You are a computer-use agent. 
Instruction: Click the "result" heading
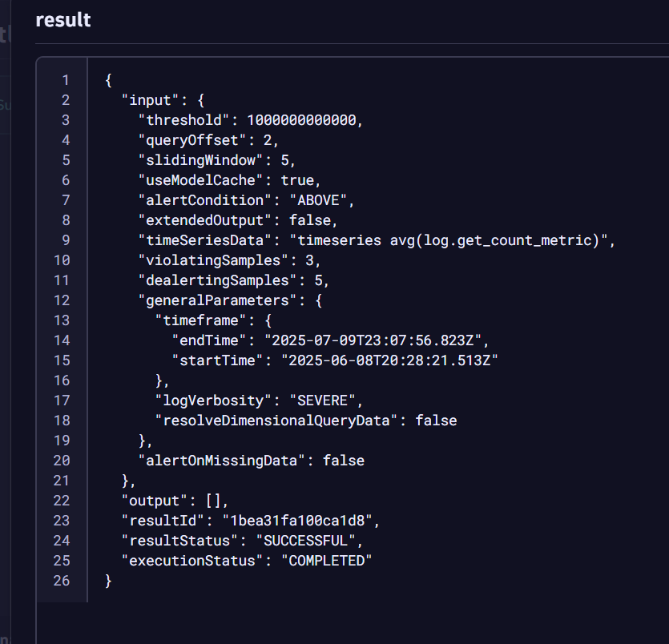click(63, 20)
